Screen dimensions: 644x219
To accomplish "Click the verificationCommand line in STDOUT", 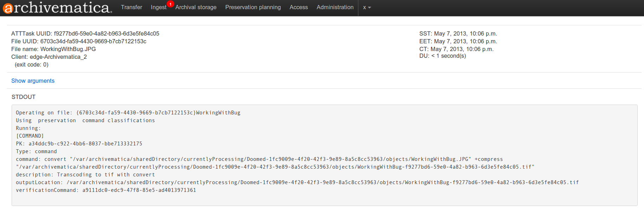I will 106,190.
